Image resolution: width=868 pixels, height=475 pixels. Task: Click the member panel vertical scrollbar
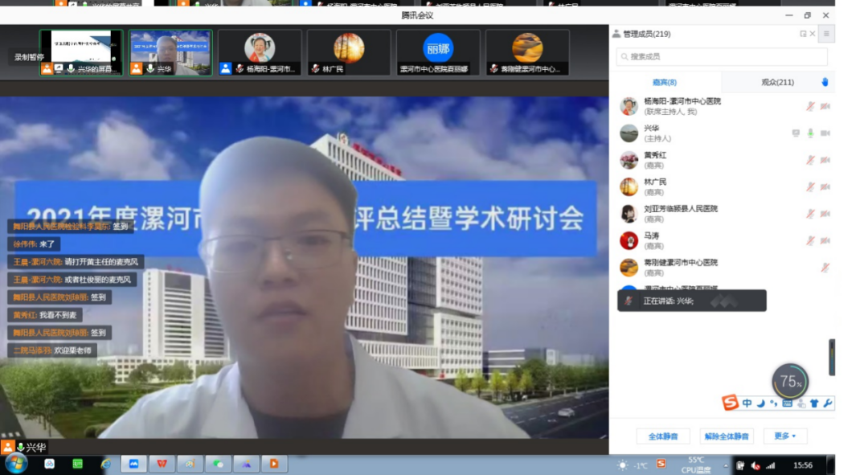832,357
